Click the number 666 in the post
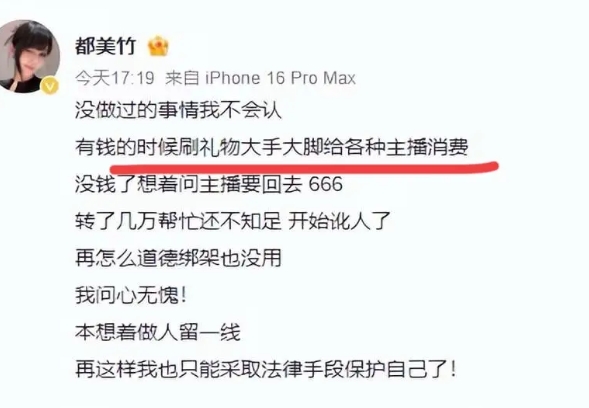Screen dimensions: 589x408 326,184
